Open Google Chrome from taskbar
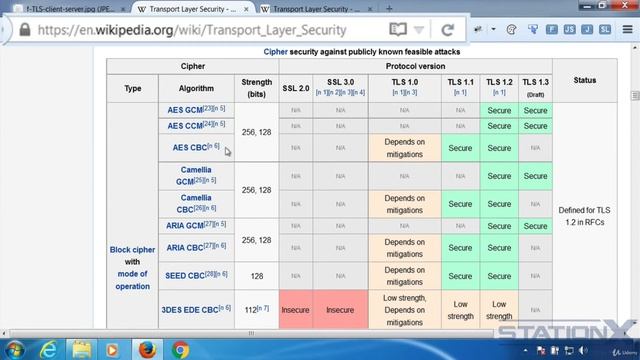Image resolution: width=640 pixels, height=360 pixels. point(180,350)
